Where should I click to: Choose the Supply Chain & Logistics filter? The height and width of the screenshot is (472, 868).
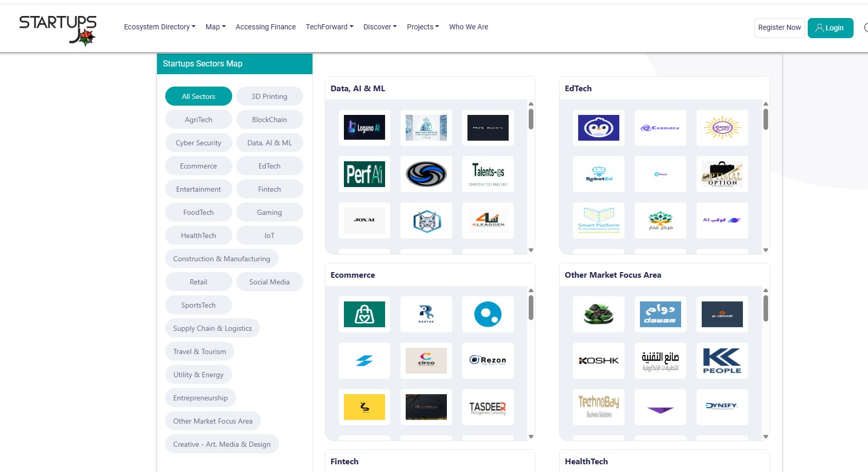[213, 328]
